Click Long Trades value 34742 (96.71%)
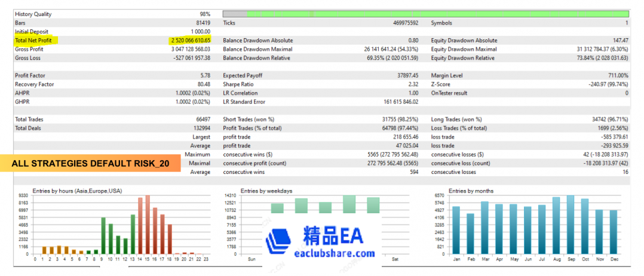Screen dimensions: 644x276 (611, 119)
